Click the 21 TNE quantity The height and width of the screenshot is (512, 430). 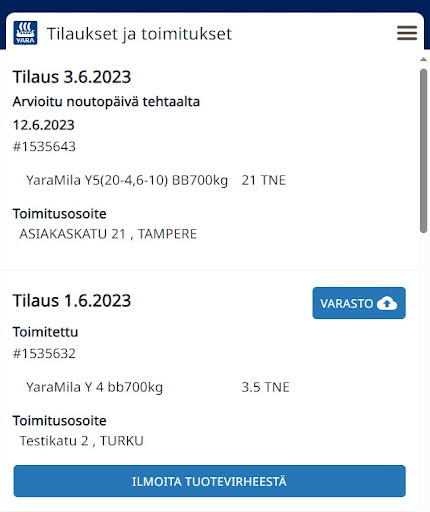click(264, 180)
